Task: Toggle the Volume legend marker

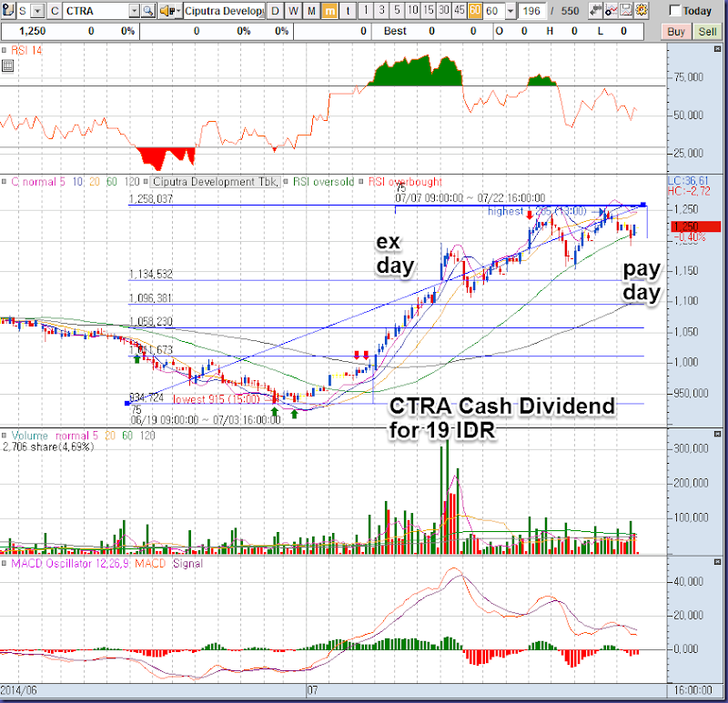Action: [x=4, y=436]
